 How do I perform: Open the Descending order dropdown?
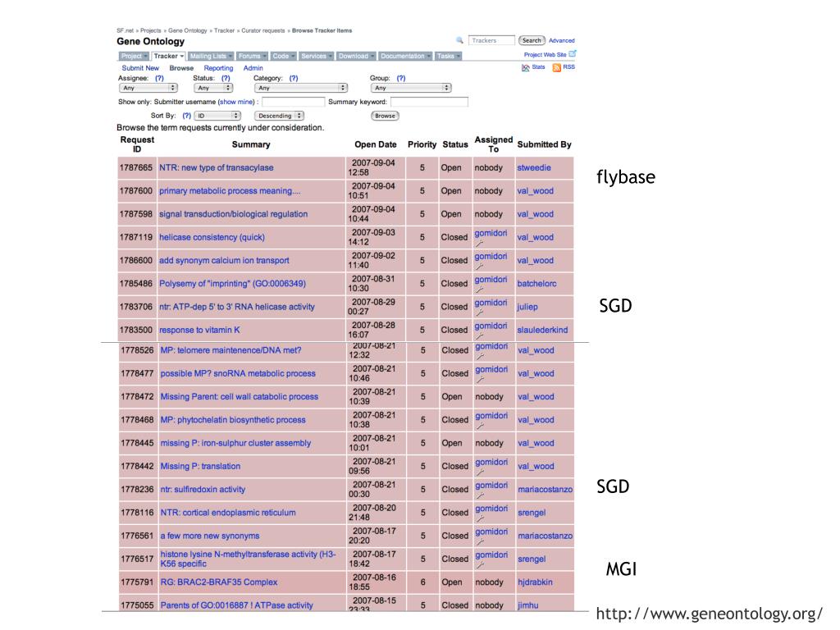pos(279,116)
